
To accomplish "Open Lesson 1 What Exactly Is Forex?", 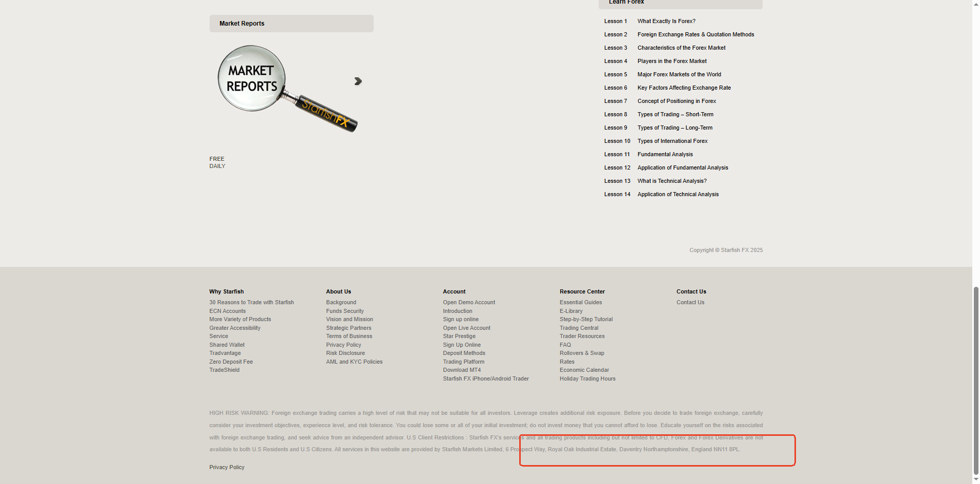I will tap(666, 22).
